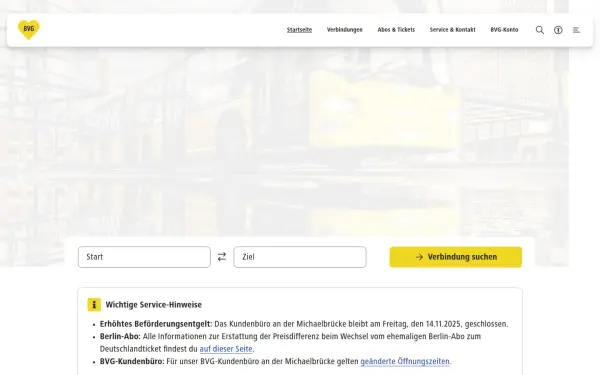
Task: Open the search magnifier icon
Action: (540, 30)
